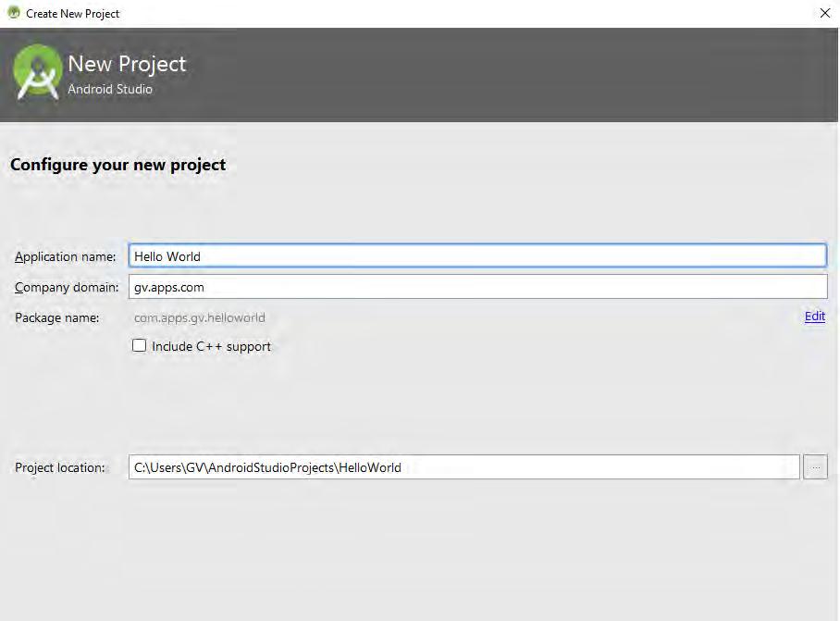Click the small Android Studio title bar icon
The width and height of the screenshot is (840, 621).
tap(14, 12)
